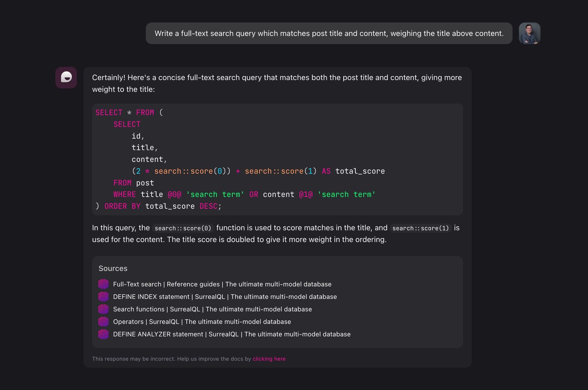Click the Sources panel header
588x390 pixels.
tap(113, 268)
